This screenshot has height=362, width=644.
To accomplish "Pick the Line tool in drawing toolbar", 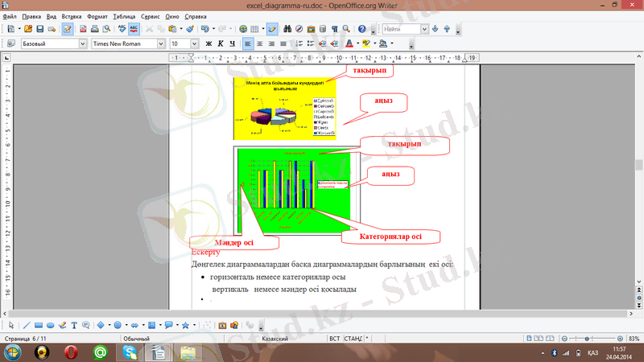I will (x=27, y=325).
